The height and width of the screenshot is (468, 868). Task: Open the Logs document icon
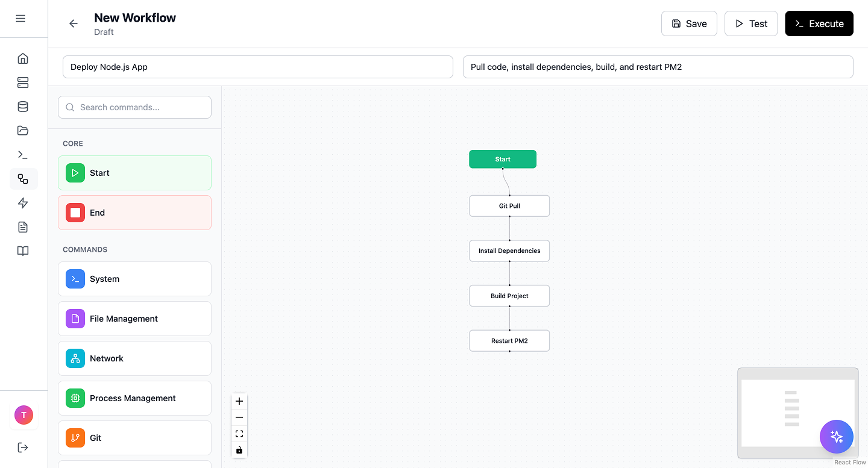point(22,226)
